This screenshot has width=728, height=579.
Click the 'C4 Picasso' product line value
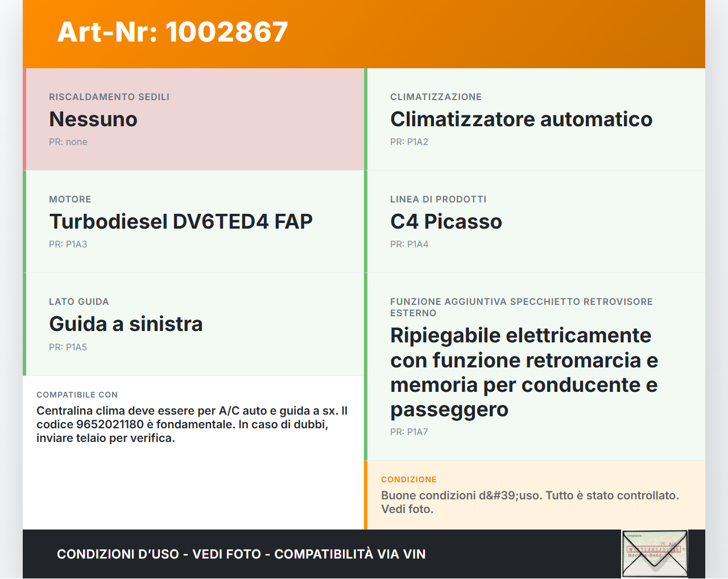[x=446, y=222]
